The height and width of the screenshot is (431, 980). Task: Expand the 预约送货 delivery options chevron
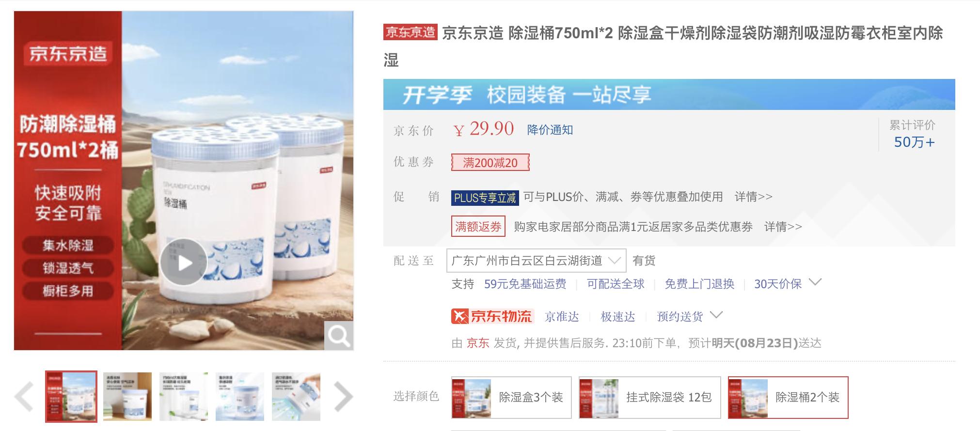[x=716, y=315]
